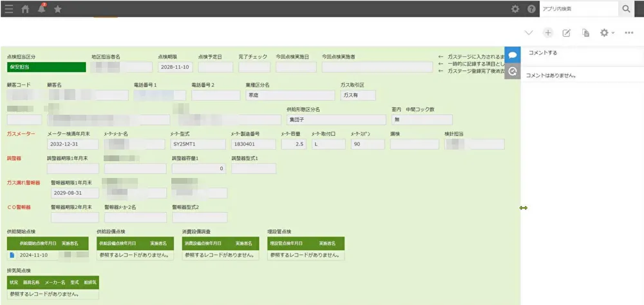
Task: Click the star bookmark icon
Action: click(58, 9)
